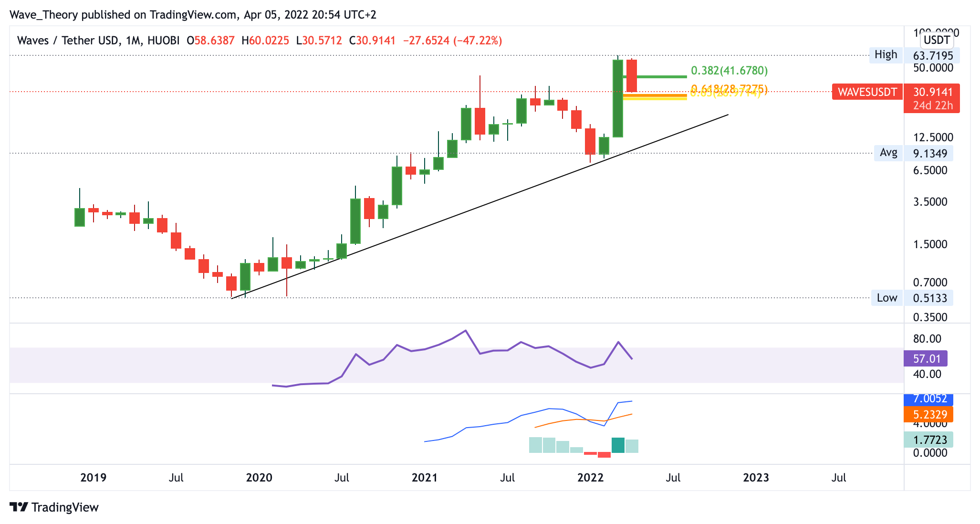
Task: Click the 24d 22h countdown label
Action: 932,106
